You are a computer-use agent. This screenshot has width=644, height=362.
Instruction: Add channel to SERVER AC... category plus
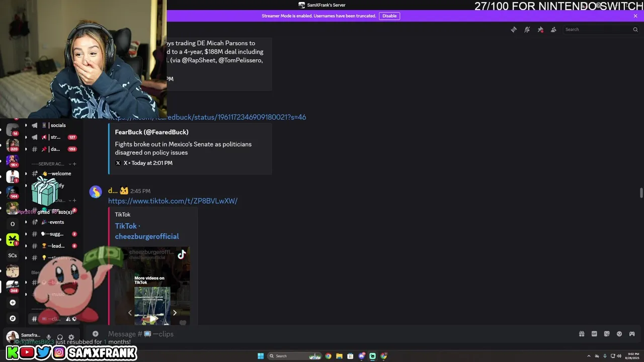point(74,164)
